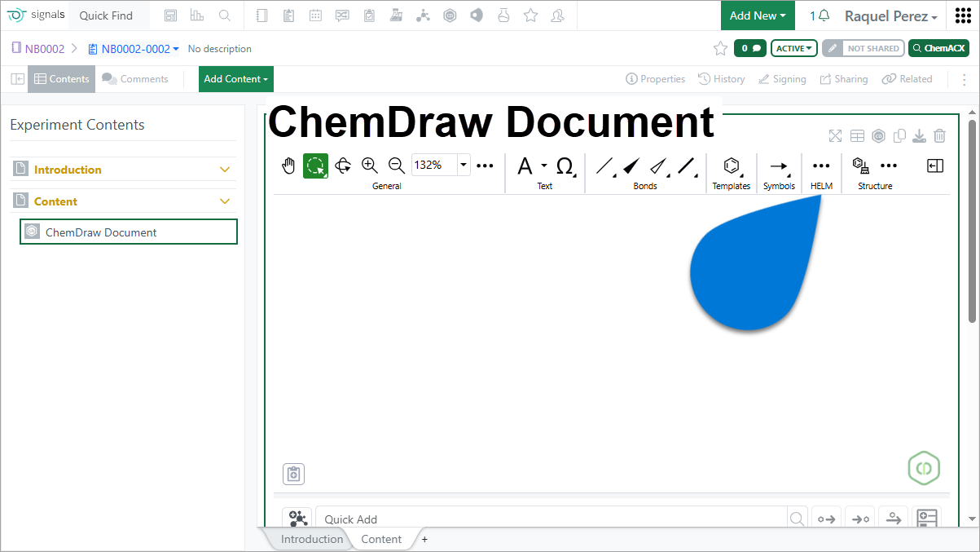Select ChemDraw Document in Experiment Contents

pos(129,232)
